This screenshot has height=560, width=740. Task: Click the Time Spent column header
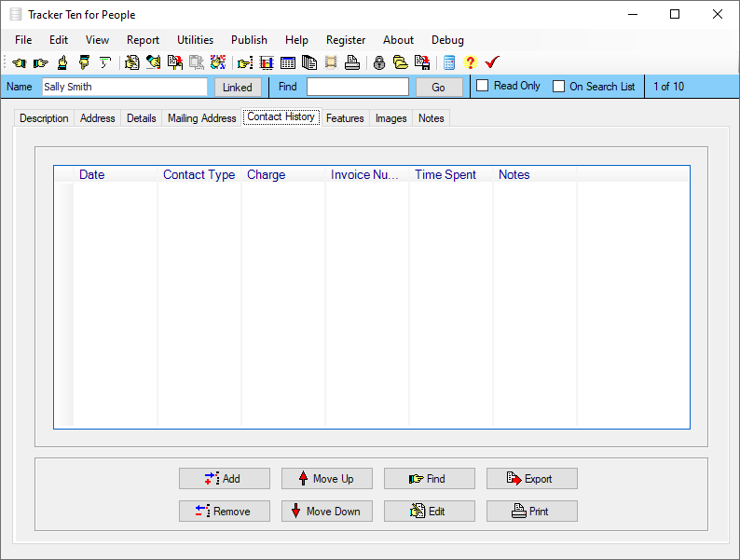coord(451,174)
